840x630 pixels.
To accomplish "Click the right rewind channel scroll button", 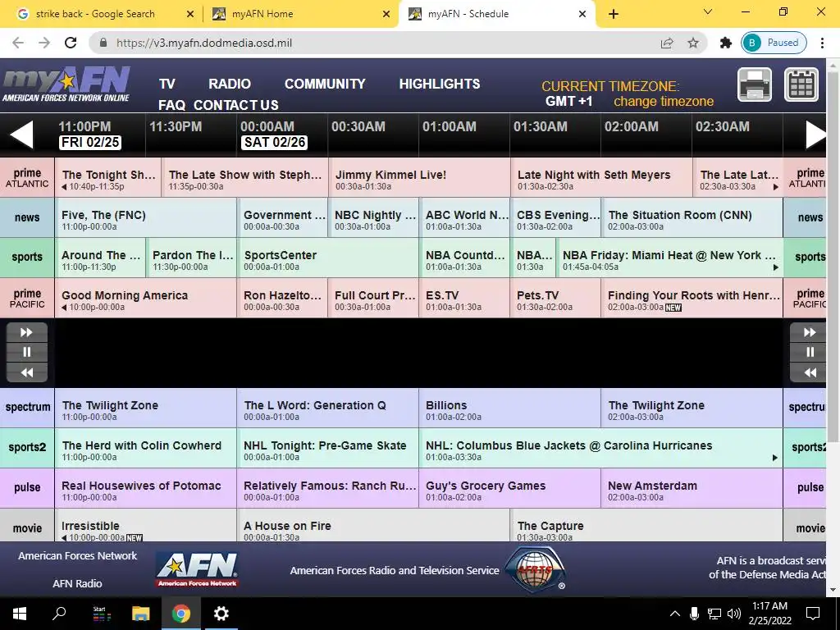I will tap(810, 372).
